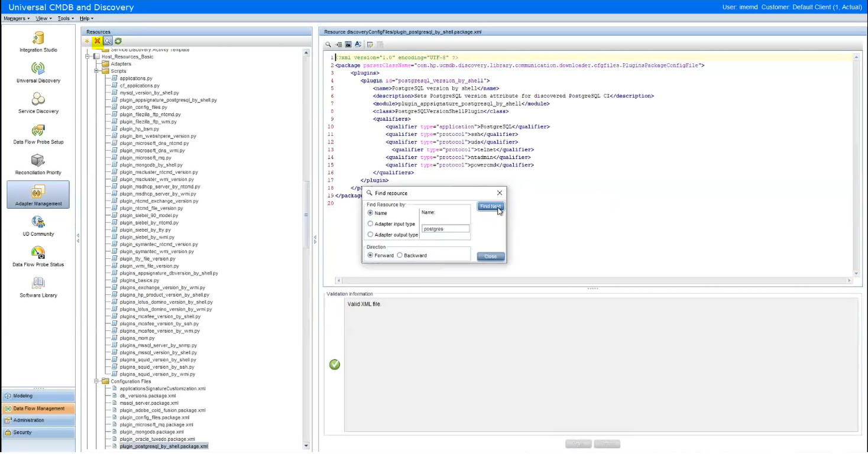Go to Data Flow Probe Setup
This screenshot has width=868, height=461.
[x=38, y=134]
